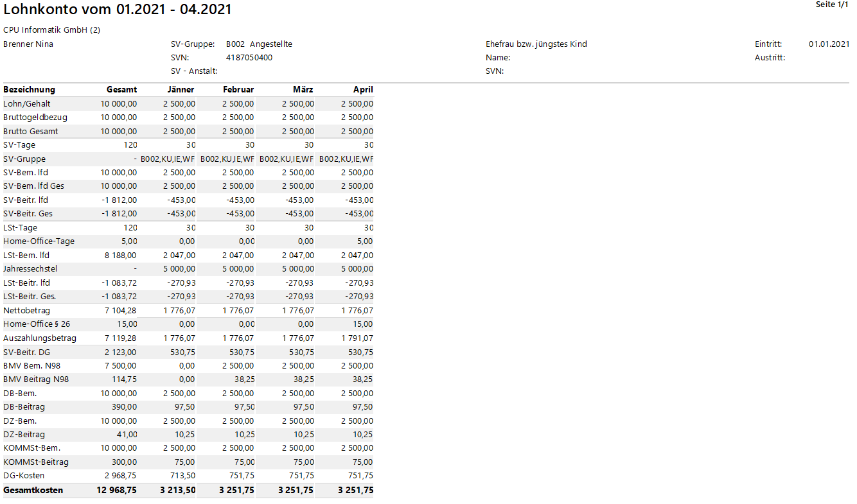Click the März column header
The width and height of the screenshot is (857, 504).
click(303, 90)
